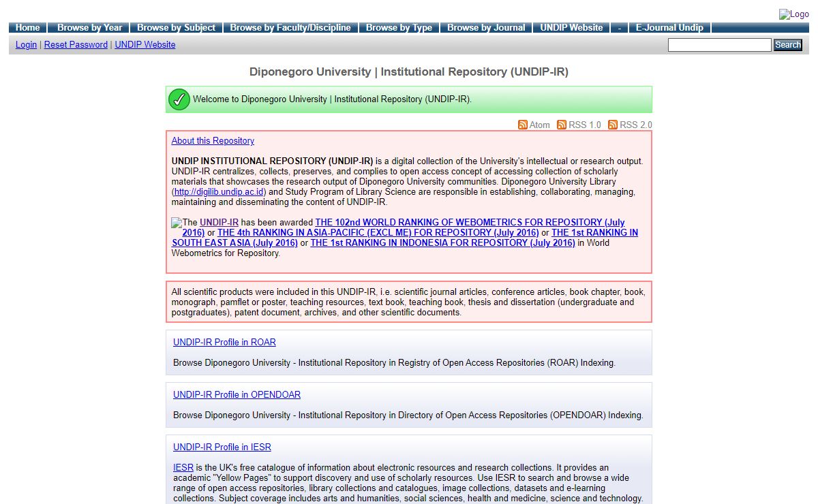Open the Atom feed link
The height and width of the screenshot is (504, 818).
click(540, 125)
